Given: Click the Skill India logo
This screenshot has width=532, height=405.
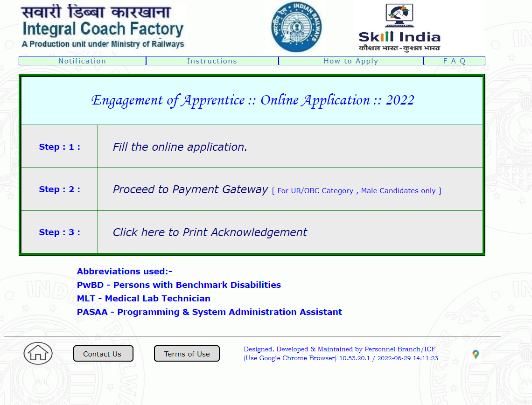Looking at the screenshot, I should coord(399,28).
